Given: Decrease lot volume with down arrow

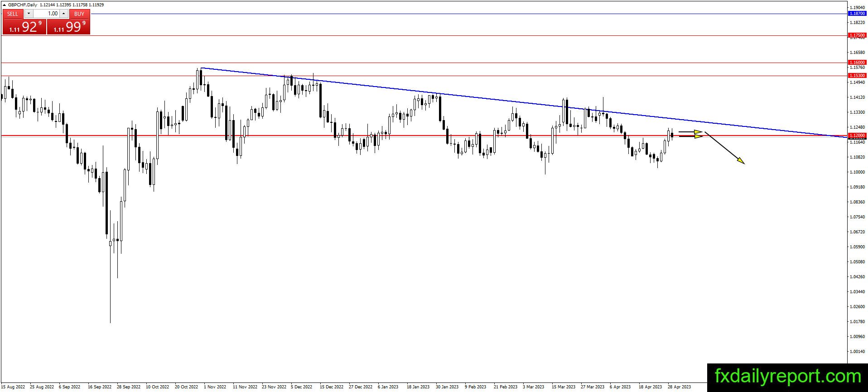Looking at the screenshot, I should tap(28, 14).
